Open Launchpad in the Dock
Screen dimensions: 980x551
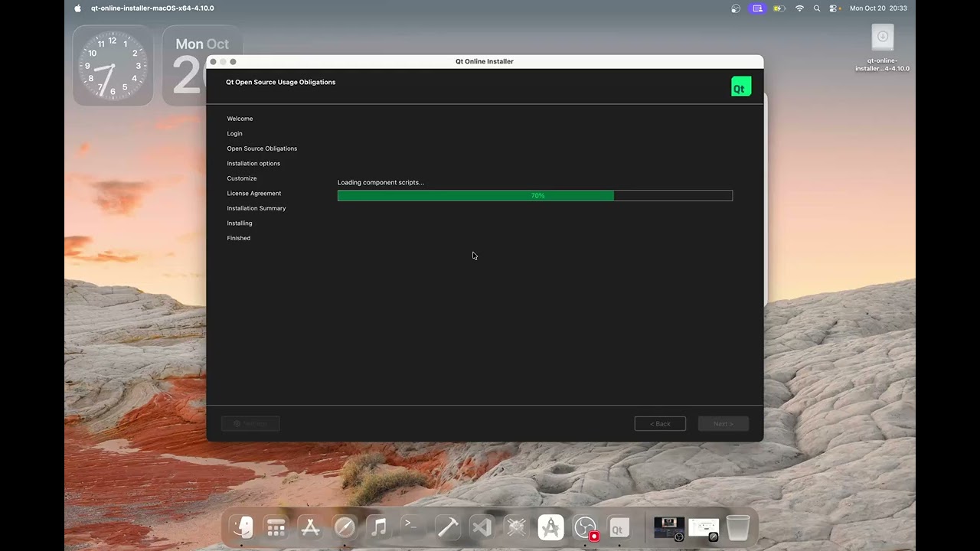[276, 527]
